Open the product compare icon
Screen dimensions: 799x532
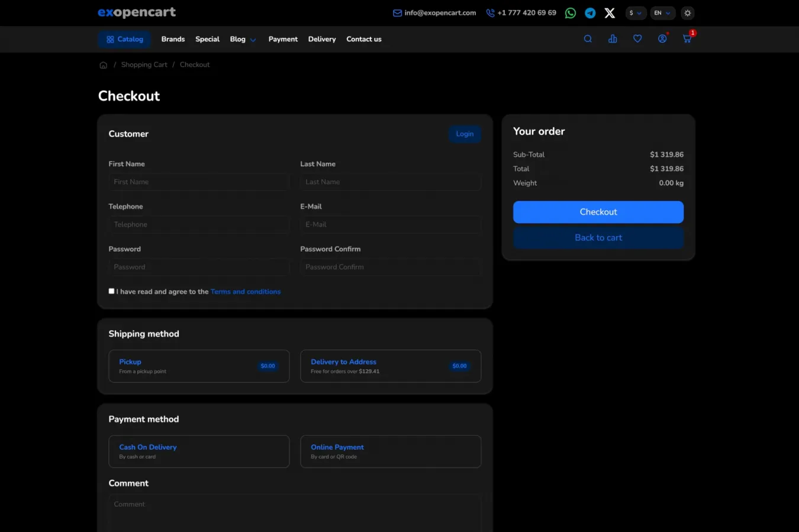pos(613,39)
